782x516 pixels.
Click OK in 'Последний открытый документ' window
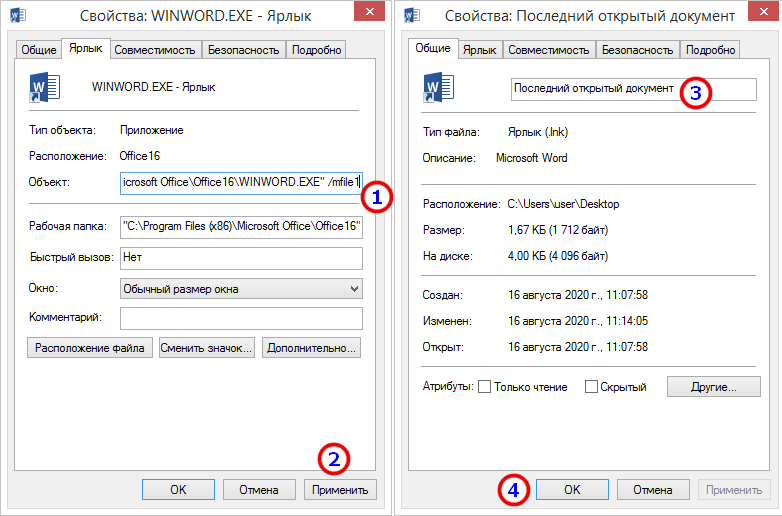[572, 490]
